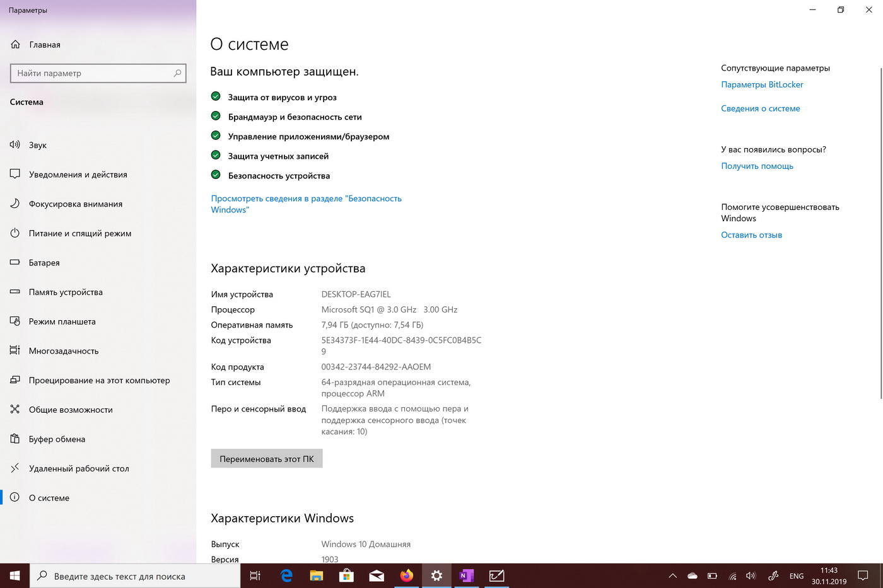883x588 pixels.
Task: Open Snip & Sketch taskbar app
Action: point(497,576)
